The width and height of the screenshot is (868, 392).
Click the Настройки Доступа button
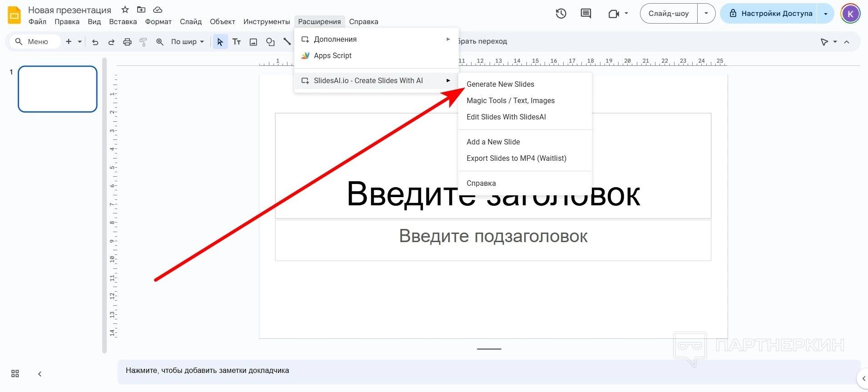click(771, 14)
